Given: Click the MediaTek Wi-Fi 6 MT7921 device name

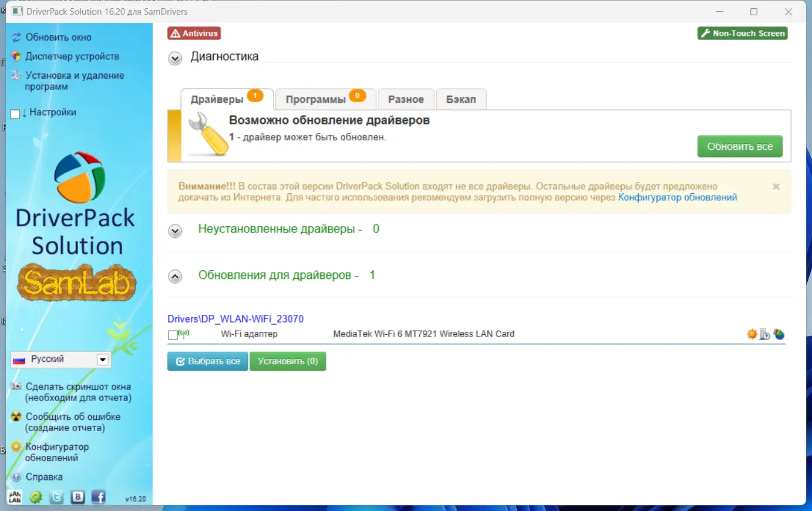Looking at the screenshot, I should 424,334.
